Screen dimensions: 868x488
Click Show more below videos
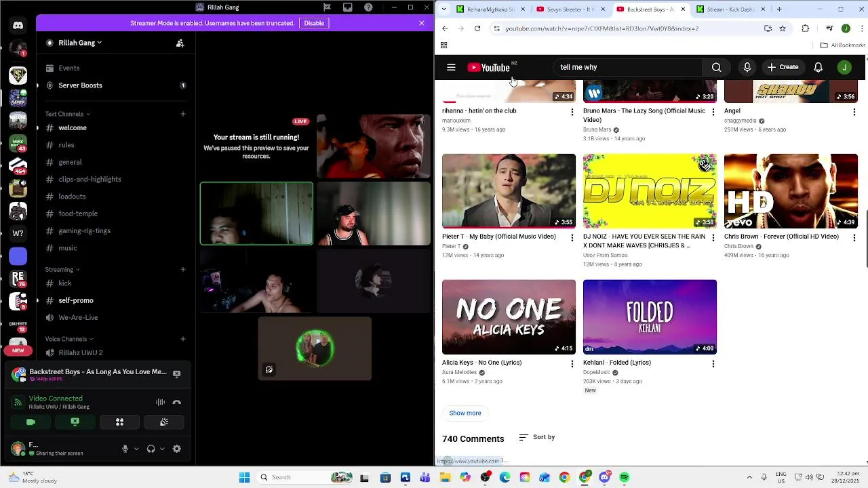465,413
